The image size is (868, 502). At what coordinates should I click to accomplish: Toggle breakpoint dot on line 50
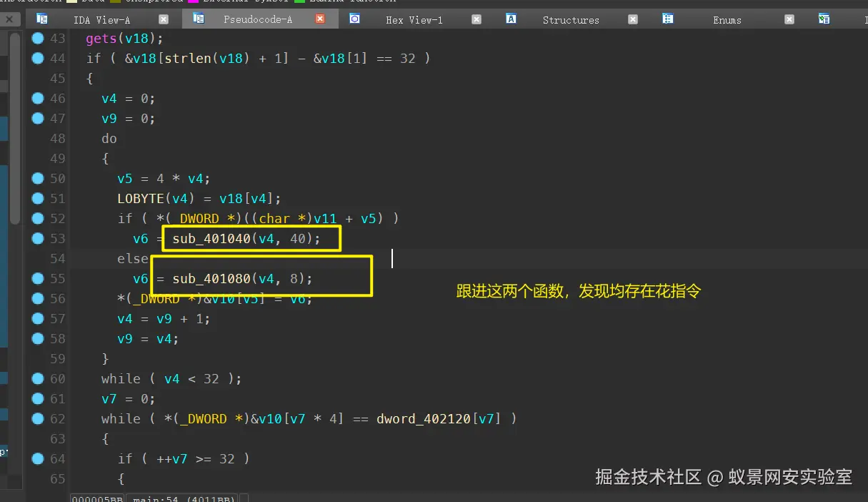(37, 178)
